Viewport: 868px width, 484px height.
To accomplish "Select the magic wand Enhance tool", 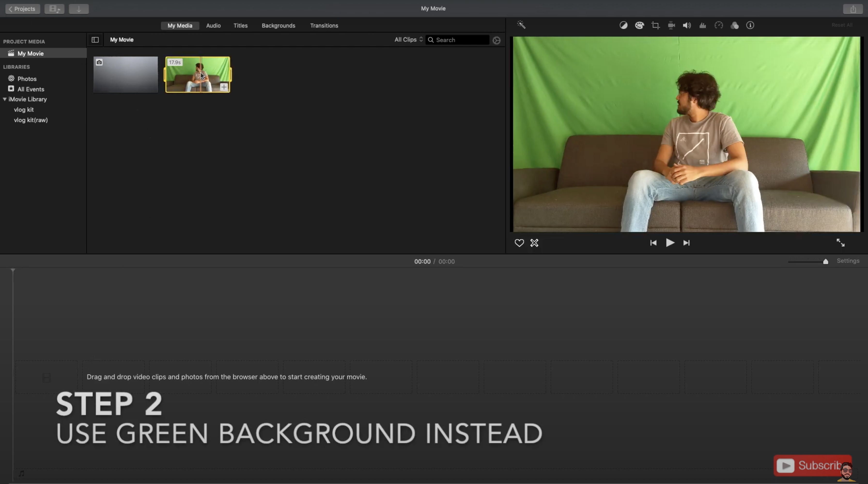I will pyautogui.click(x=521, y=25).
